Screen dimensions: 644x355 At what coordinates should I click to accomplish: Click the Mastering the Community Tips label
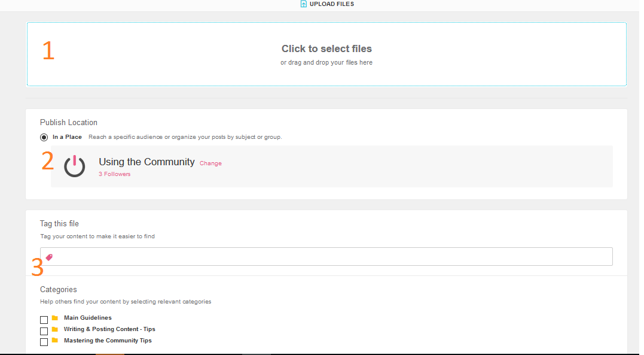(108, 341)
